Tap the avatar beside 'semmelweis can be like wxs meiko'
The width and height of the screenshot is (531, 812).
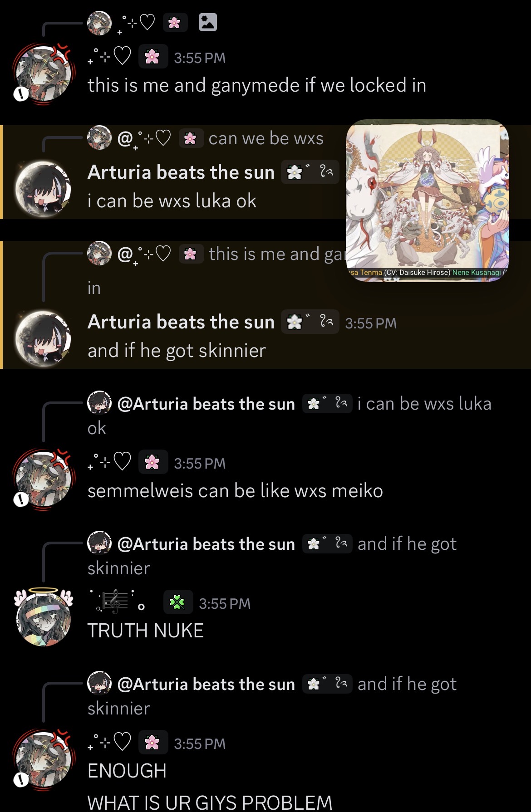43,478
